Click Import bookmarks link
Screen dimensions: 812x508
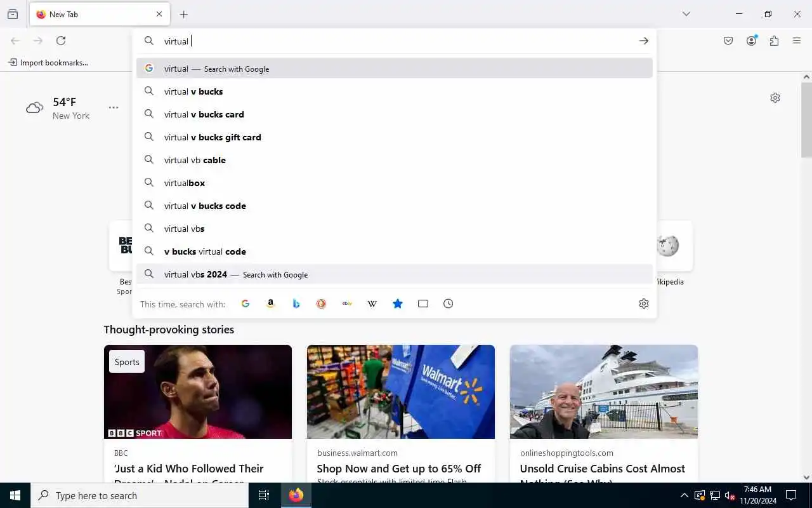(x=48, y=62)
